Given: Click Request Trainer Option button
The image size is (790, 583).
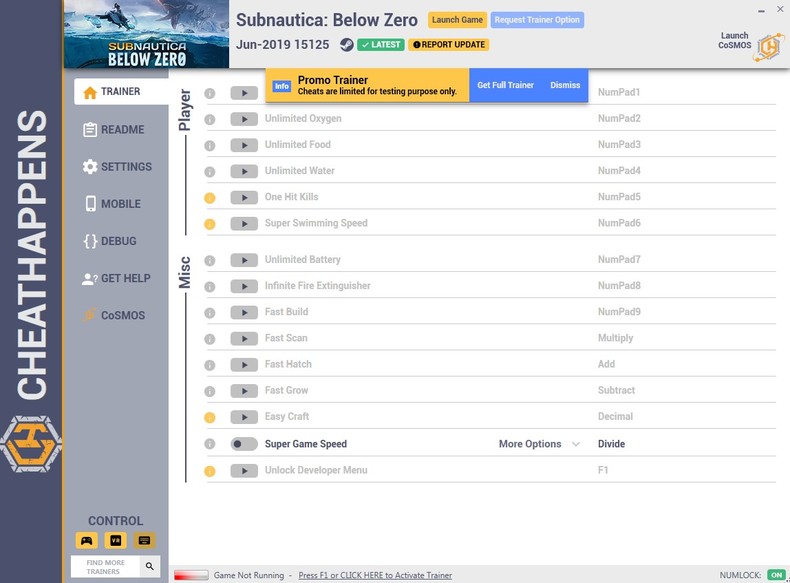Looking at the screenshot, I should tap(537, 20).
